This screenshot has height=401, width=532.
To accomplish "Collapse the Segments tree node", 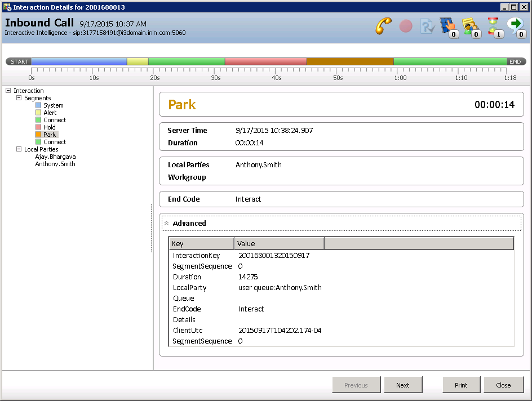I will pos(19,98).
